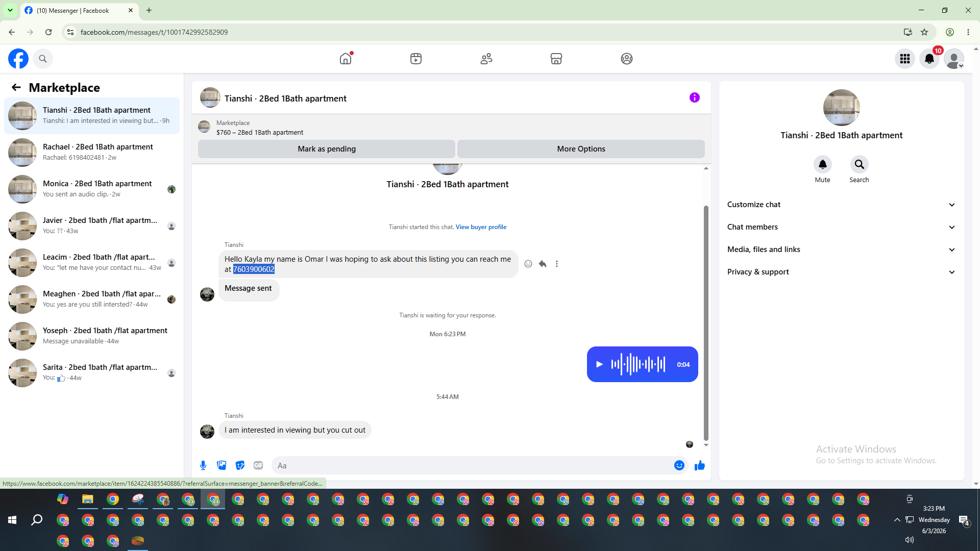Screen dimensions: 980x551
Task: Open the Groups icon in top navigation
Action: pos(627,59)
